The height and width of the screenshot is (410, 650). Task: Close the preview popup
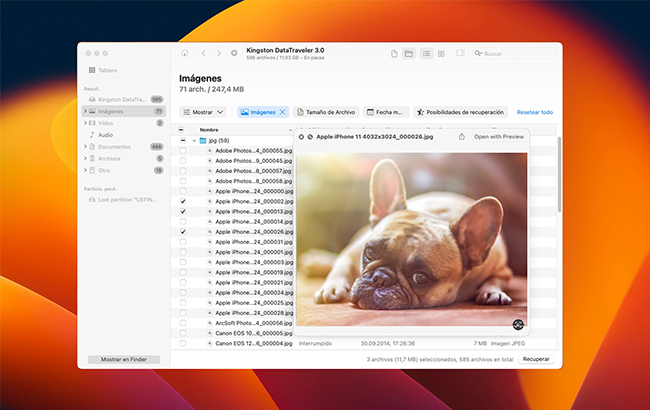pyautogui.click(x=301, y=137)
